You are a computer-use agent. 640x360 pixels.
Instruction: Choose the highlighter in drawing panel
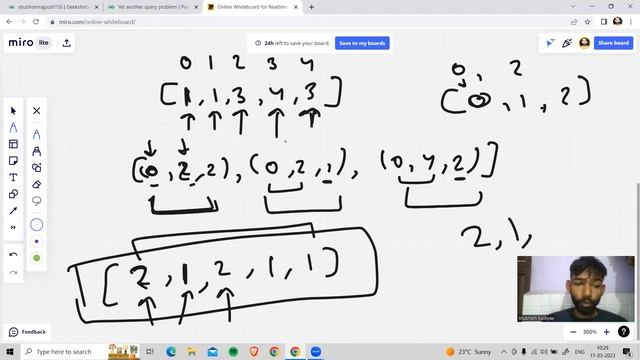click(x=36, y=151)
